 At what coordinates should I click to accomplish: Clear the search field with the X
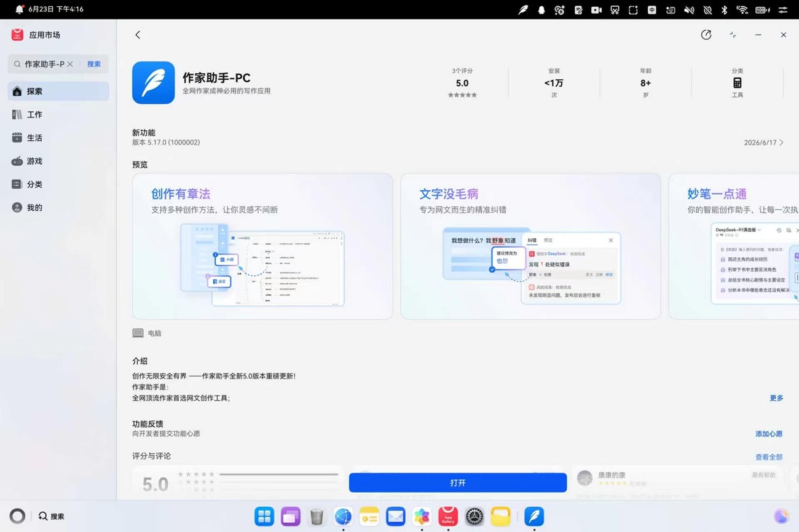[x=70, y=64]
